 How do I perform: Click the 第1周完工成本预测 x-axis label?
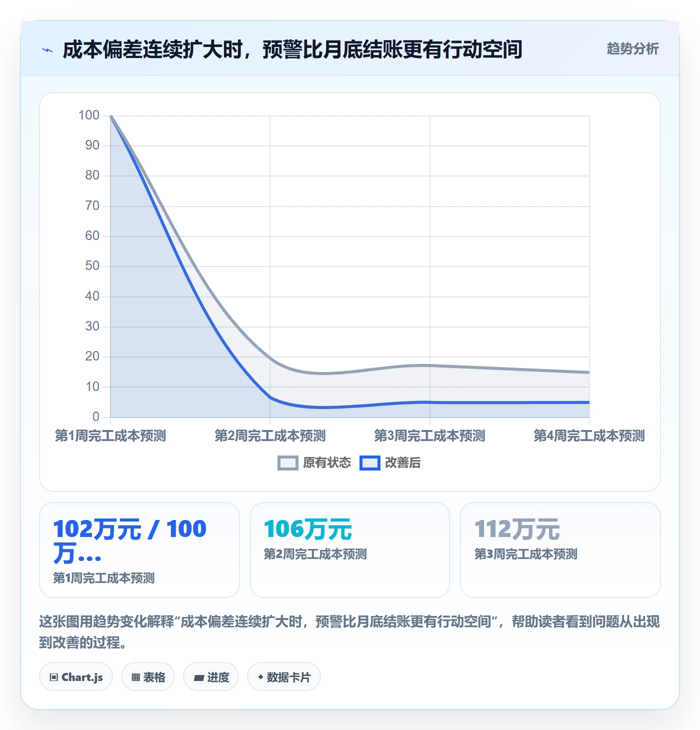(110, 436)
